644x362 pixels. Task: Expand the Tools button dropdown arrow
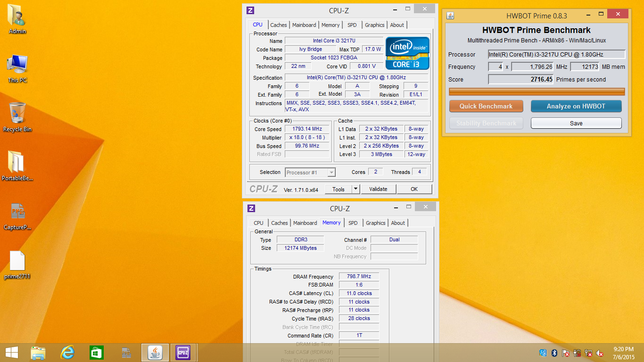coord(355,189)
